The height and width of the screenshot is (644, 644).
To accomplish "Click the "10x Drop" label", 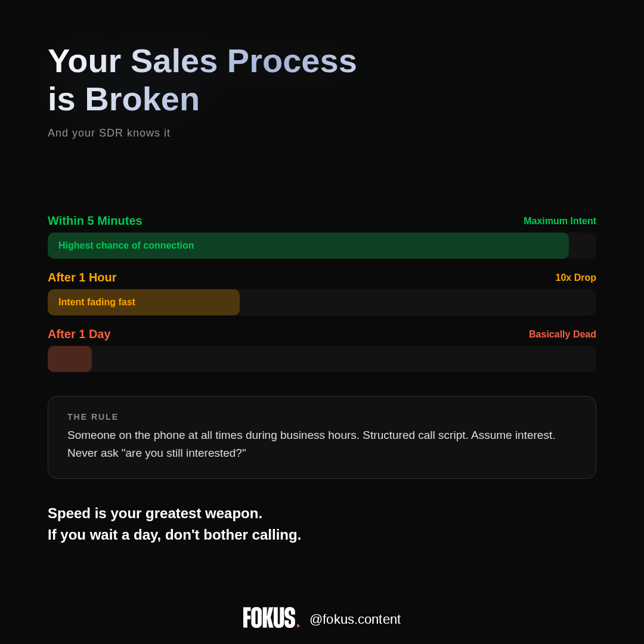I will (x=575, y=278).
